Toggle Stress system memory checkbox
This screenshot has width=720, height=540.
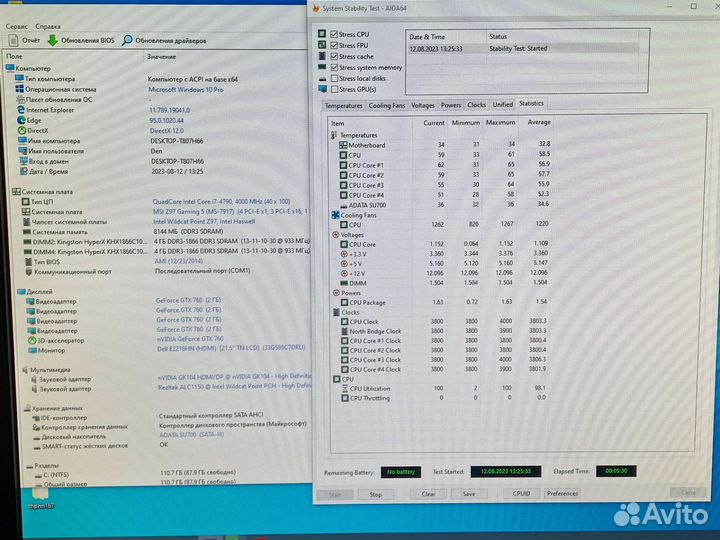[334, 67]
